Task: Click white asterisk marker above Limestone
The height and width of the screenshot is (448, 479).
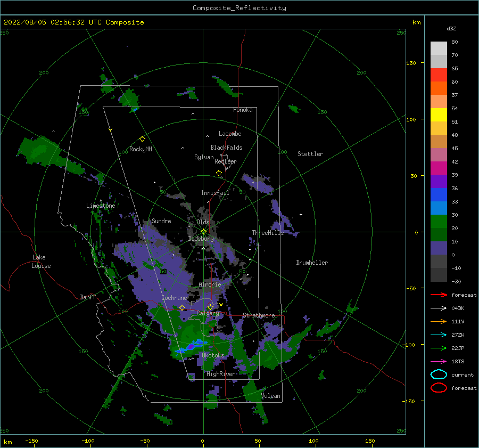Action: click(x=101, y=201)
